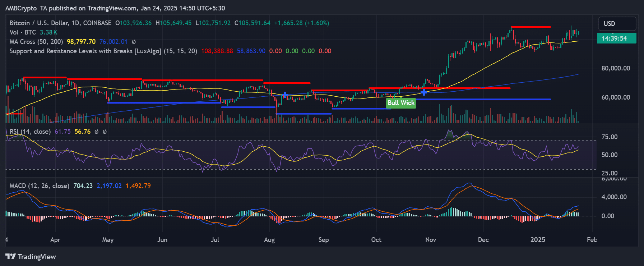644x266 pixels.
Task: Click the 80,000.00 price axis label
Action: [616, 68]
